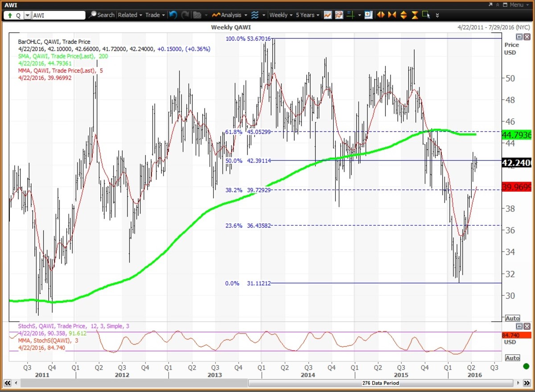Click the horizontal expand arrows icon
The image size is (535, 392).
point(380,15)
